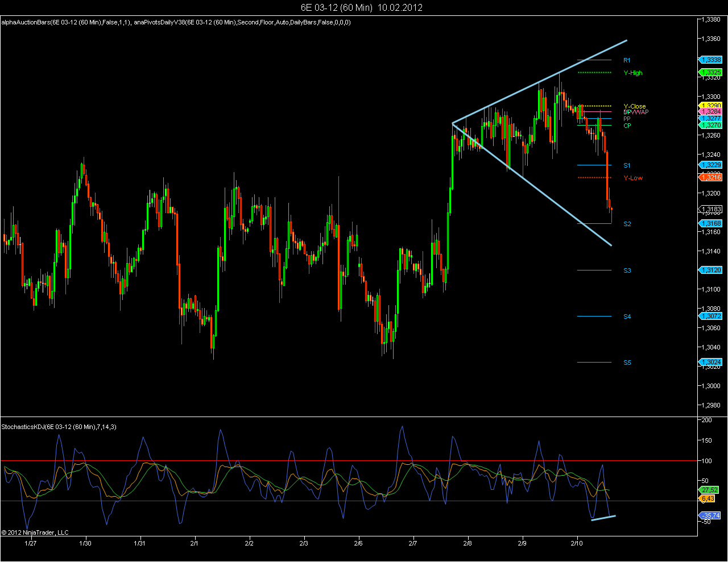Click the 1,3000 price axis value

[x=712, y=386]
